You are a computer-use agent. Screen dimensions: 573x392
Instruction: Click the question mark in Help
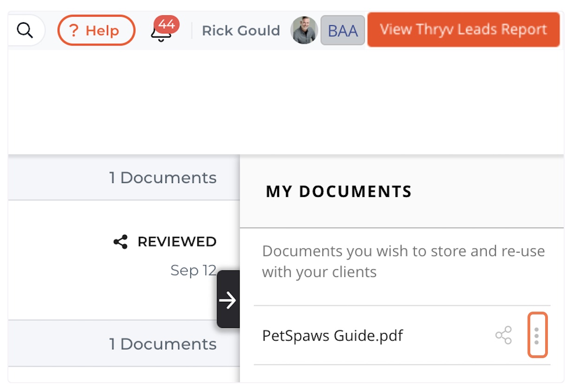coord(73,31)
